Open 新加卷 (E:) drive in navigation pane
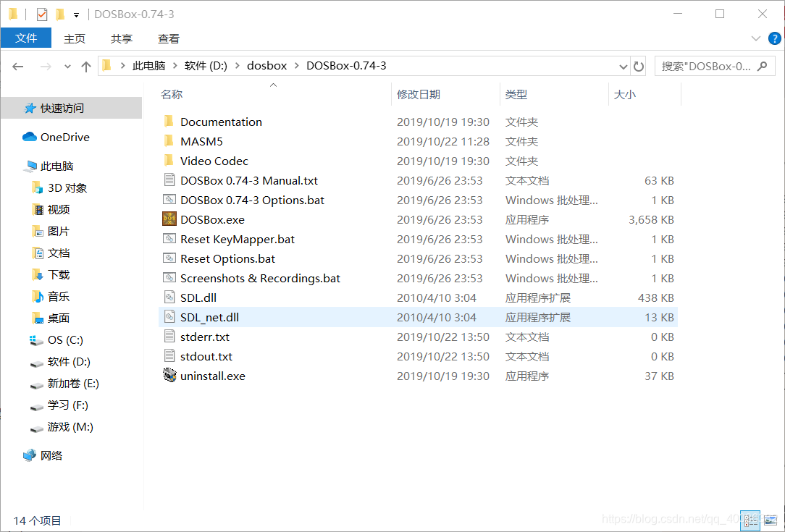The height and width of the screenshot is (532, 785). tap(73, 384)
